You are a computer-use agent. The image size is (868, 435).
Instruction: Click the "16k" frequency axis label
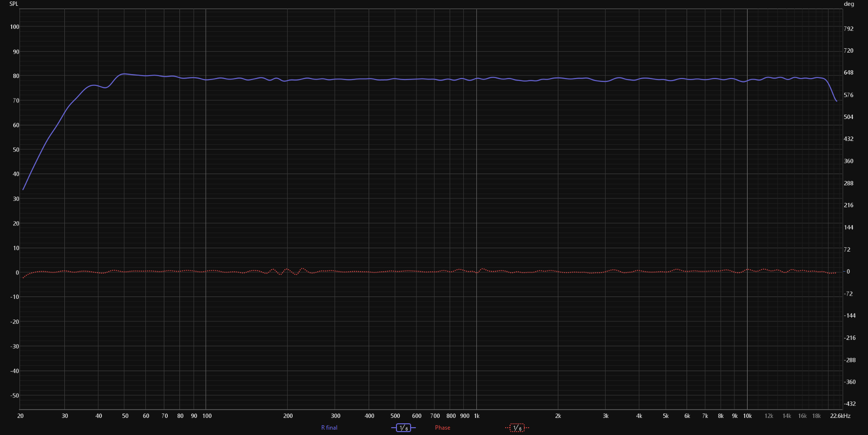click(803, 416)
